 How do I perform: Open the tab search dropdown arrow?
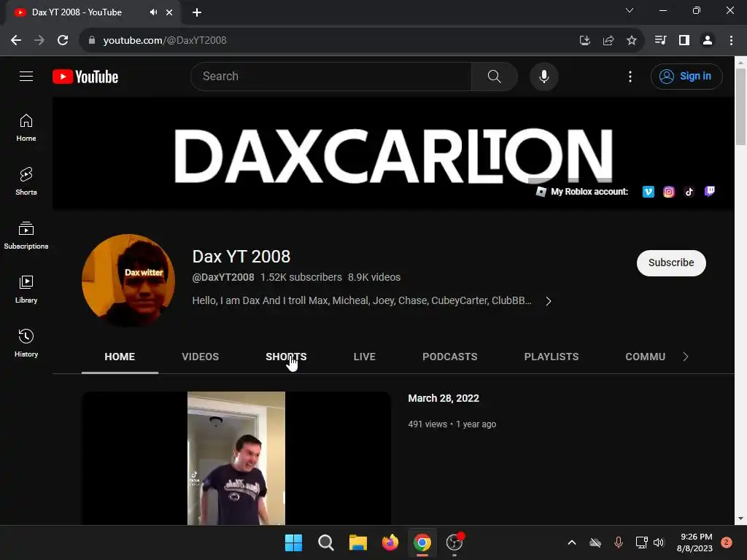[630, 10]
